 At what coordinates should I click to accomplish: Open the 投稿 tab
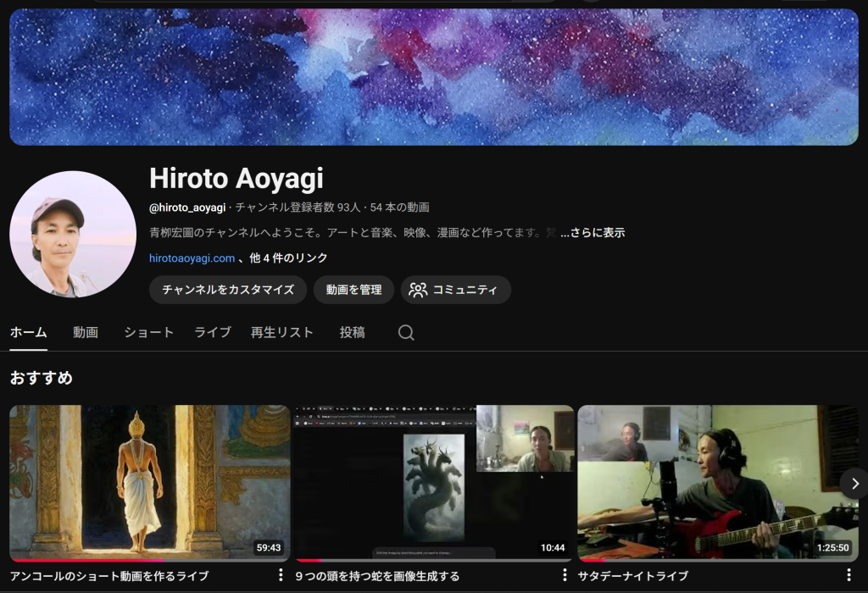point(353,333)
